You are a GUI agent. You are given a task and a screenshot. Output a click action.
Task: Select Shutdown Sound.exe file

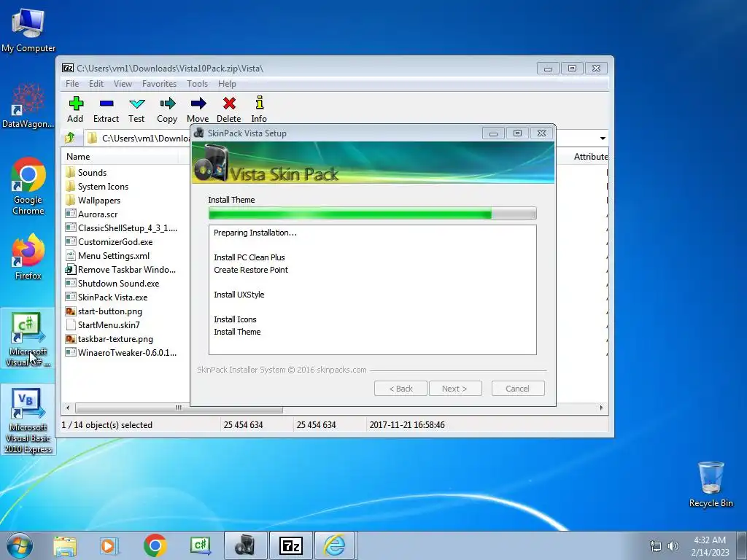click(118, 284)
